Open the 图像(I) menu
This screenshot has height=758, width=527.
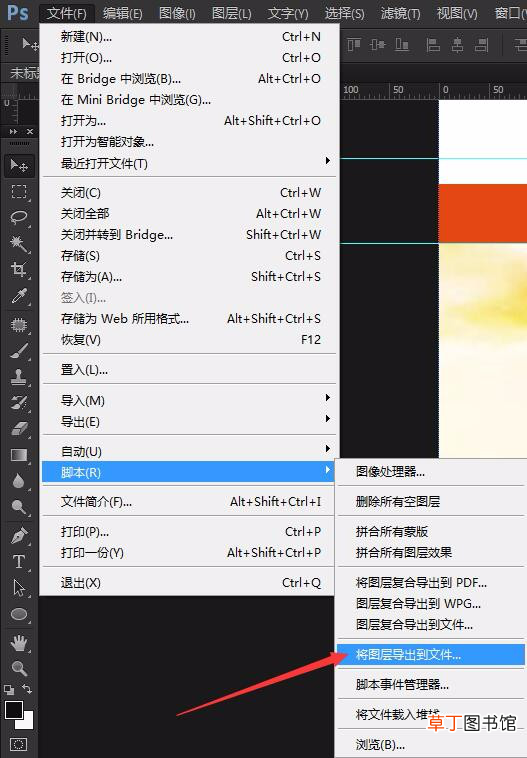click(177, 14)
